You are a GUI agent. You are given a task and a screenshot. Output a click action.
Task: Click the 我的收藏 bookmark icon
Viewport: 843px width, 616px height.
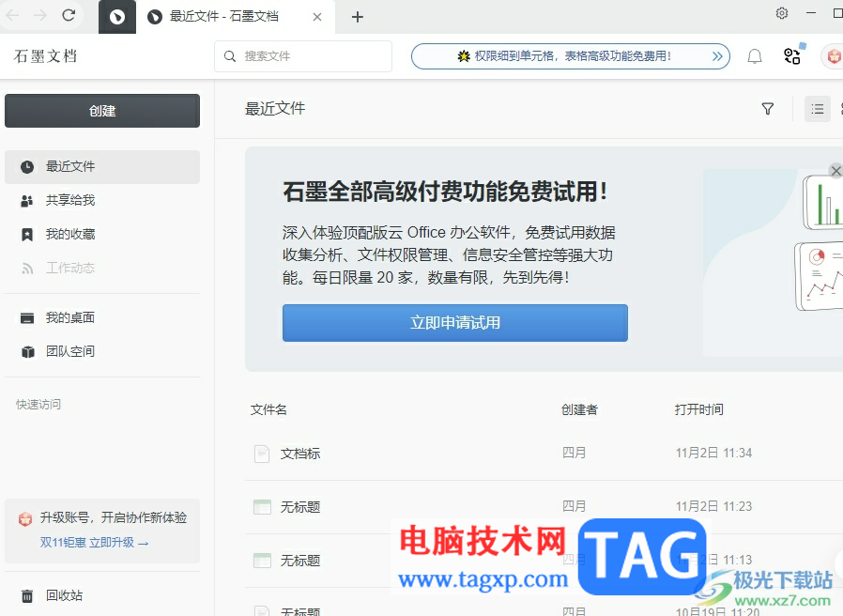(x=27, y=235)
